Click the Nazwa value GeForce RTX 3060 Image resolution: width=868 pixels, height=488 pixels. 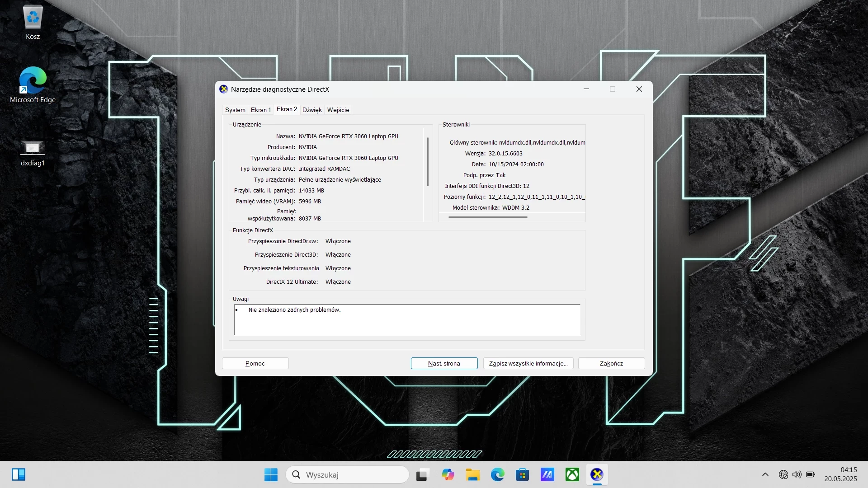click(348, 136)
